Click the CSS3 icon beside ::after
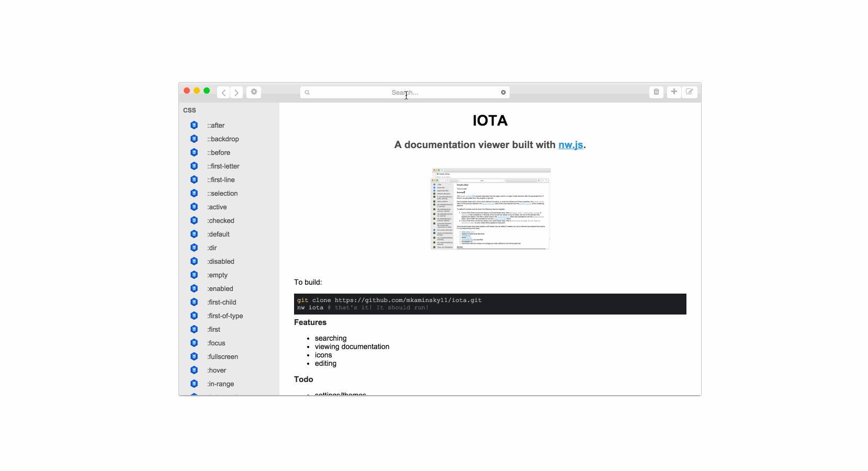 [194, 125]
